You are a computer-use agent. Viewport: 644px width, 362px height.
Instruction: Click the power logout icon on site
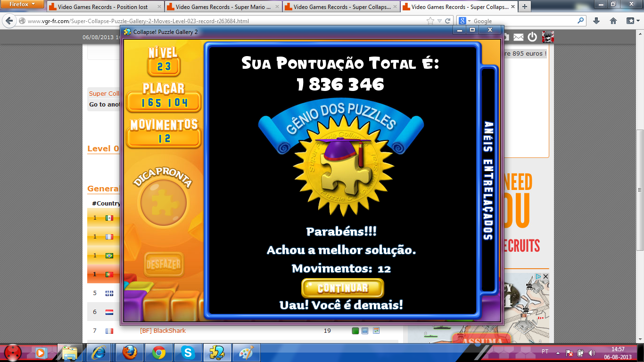click(532, 37)
